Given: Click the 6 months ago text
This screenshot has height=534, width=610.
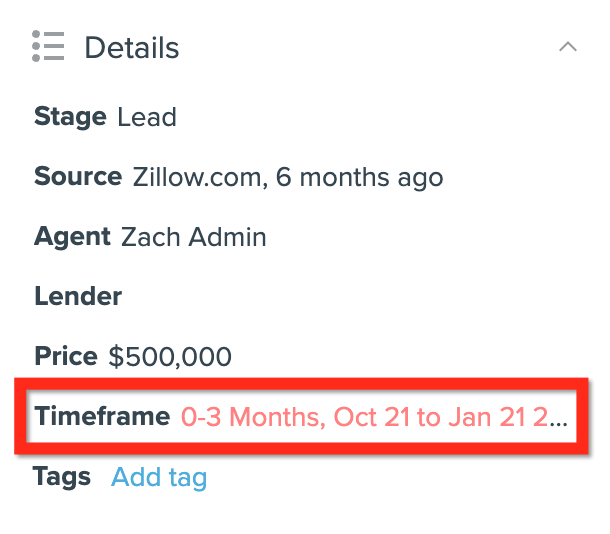Looking at the screenshot, I should (x=359, y=178).
